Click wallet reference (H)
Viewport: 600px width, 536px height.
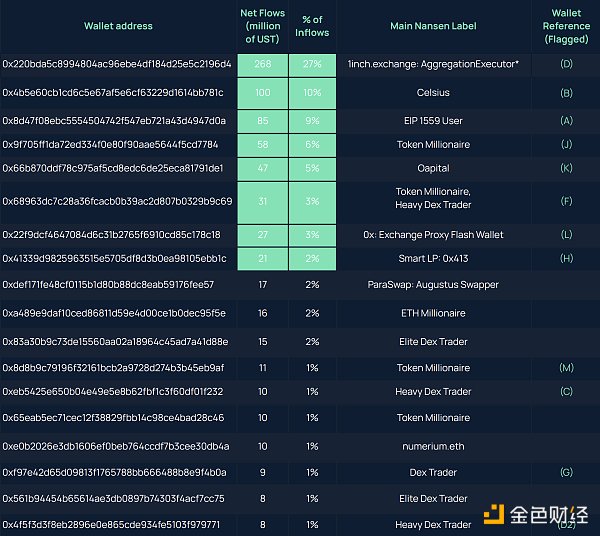point(566,259)
